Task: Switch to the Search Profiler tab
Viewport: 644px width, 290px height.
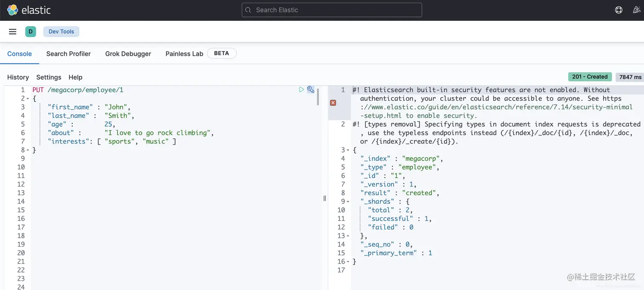Action: 69,54
